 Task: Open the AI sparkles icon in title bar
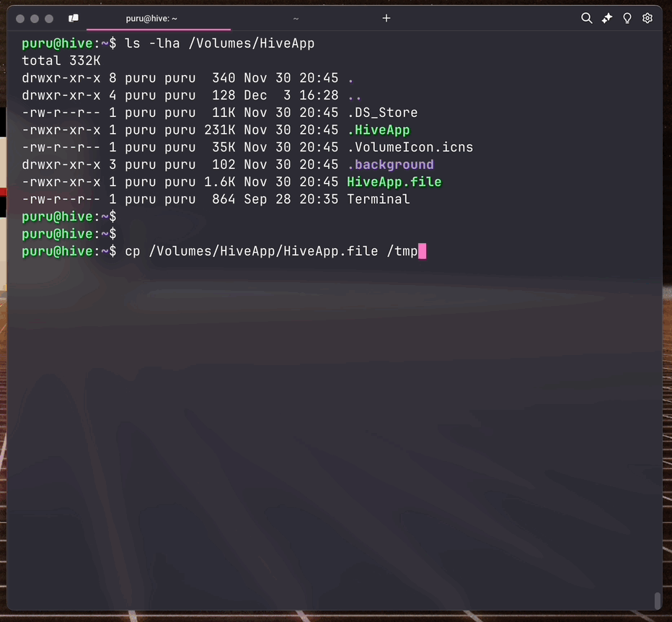tap(607, 18)
